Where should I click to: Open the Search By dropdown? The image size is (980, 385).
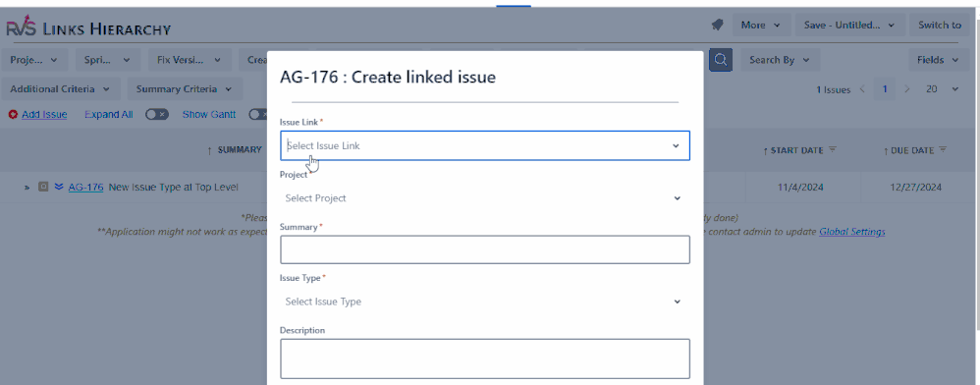point(780,60)
